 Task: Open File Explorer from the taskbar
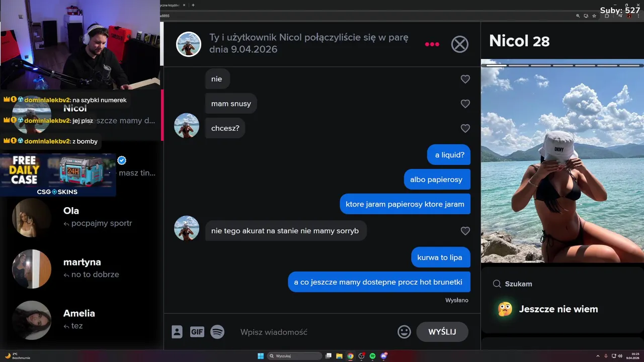click(x=339, y=356)
